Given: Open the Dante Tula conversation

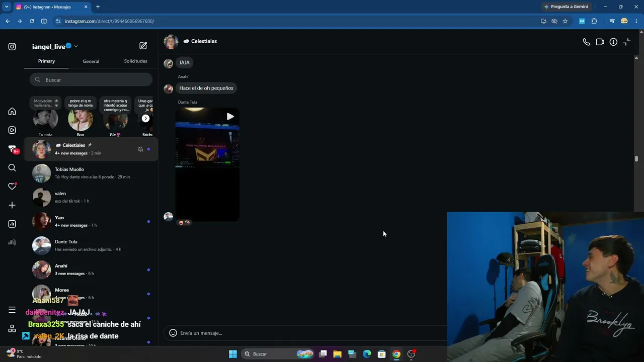Looking at the screenshot, I should (91, 245).
